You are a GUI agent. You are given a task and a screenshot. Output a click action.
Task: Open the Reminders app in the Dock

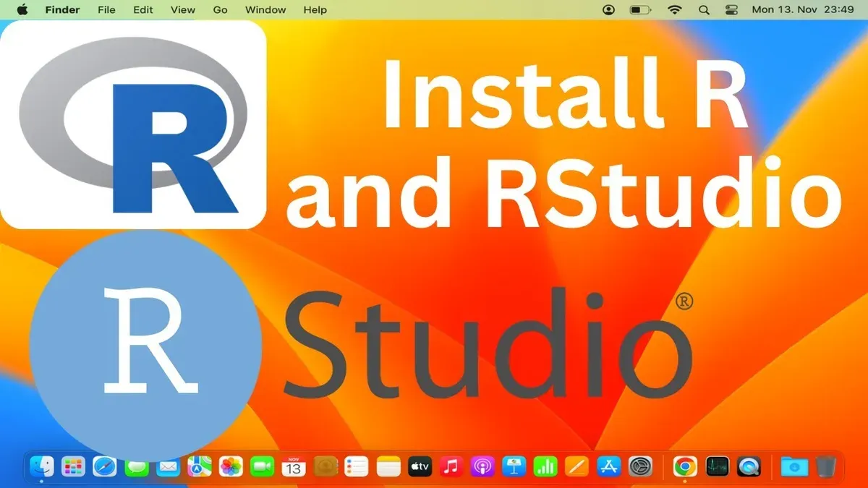point(357,468)
